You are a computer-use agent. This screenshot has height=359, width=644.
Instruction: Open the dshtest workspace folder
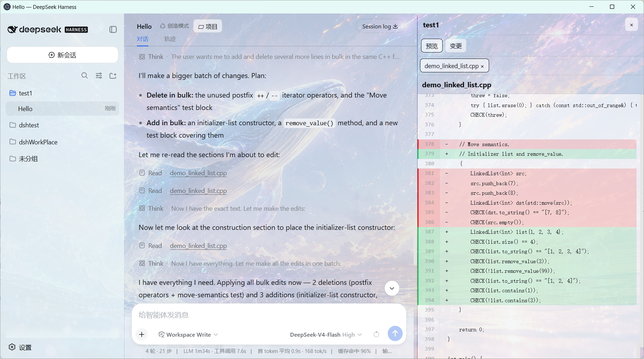click(62, 125)
